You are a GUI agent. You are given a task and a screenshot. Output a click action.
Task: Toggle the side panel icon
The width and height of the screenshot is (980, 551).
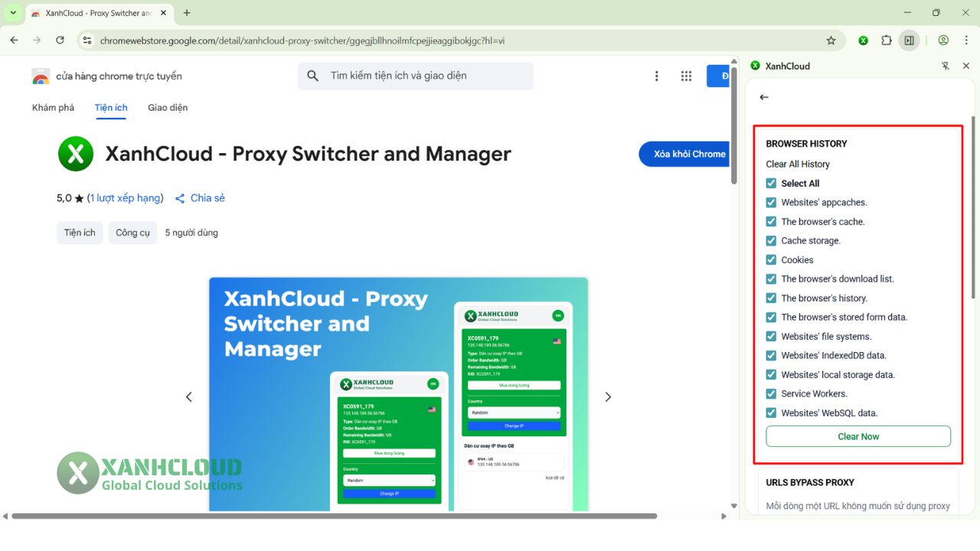[x=909, y=41]
